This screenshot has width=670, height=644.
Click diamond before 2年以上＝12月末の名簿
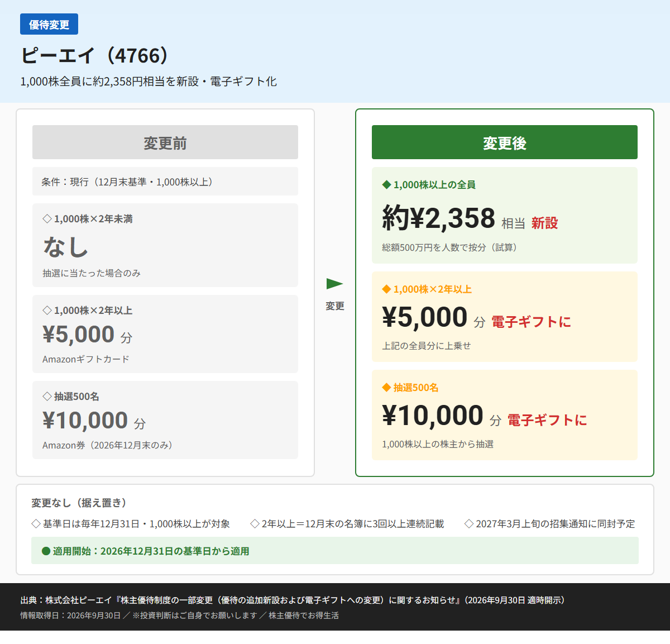[255, 524]
